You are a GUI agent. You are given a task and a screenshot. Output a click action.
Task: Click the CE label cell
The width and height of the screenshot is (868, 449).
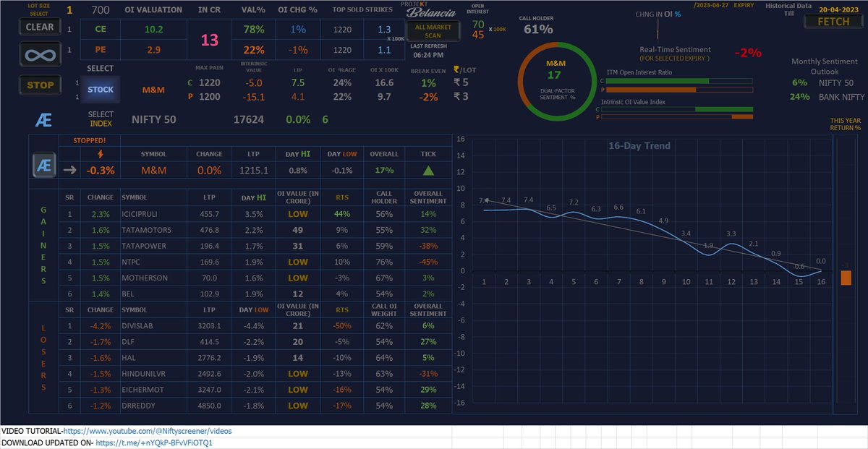click(x=101, y=29)
